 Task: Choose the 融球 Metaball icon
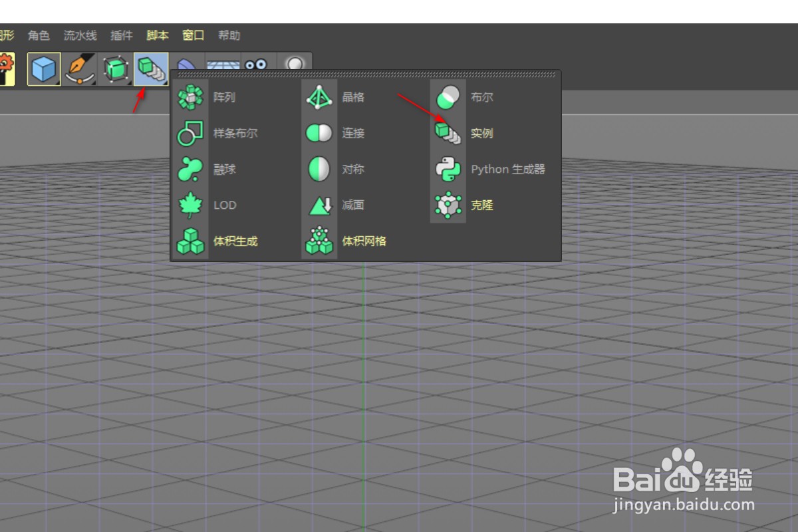191,170
